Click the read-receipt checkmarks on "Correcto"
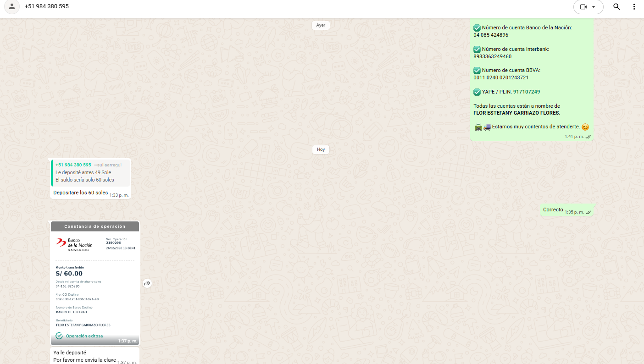This screenshot has width=644, height=364. (x=588, y=212)
